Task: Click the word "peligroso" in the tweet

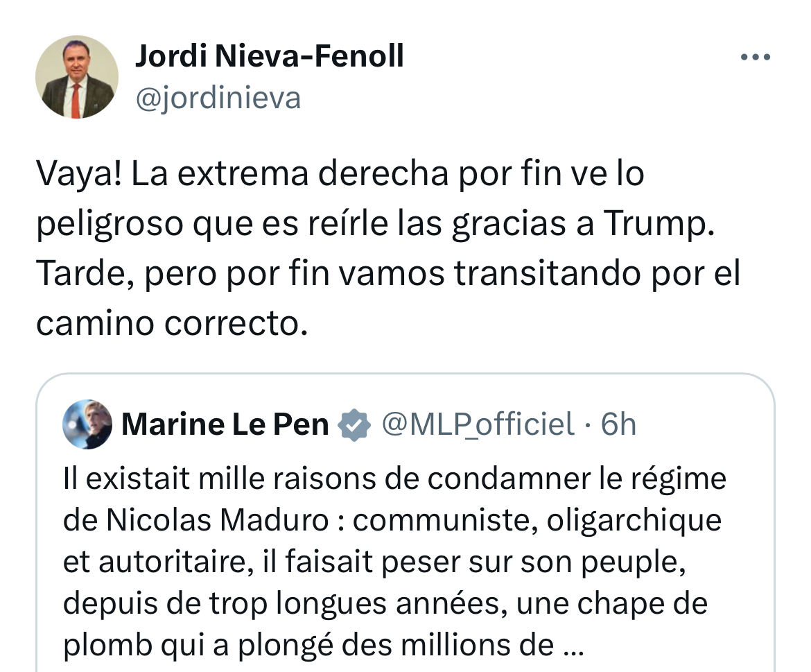Action: click(x=108, y=224)
